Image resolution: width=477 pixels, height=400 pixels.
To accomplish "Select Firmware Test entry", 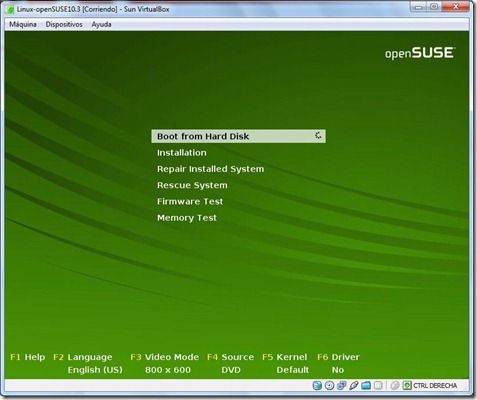I will (190, 201).
